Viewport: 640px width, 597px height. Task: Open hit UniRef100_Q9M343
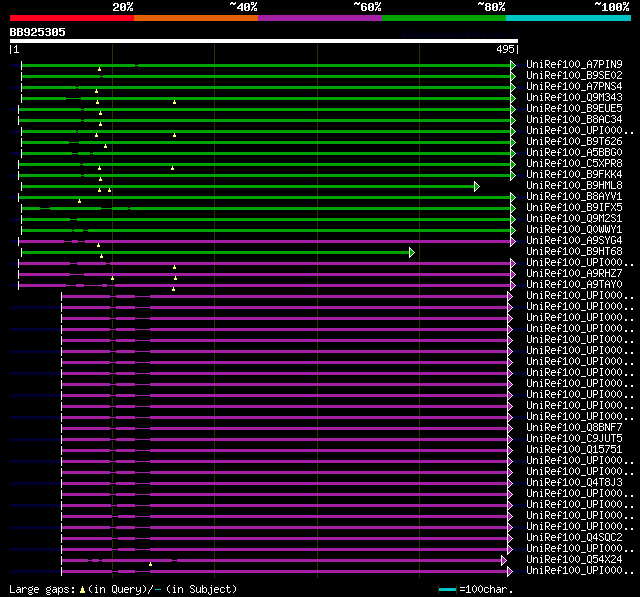pyautogui.click(x=574, y=98)
